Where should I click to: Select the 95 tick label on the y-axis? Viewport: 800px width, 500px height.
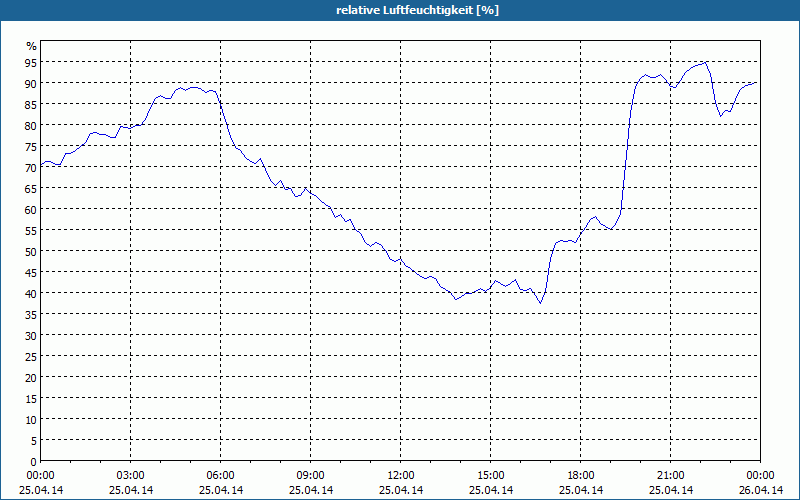click(x=32, y=62)
